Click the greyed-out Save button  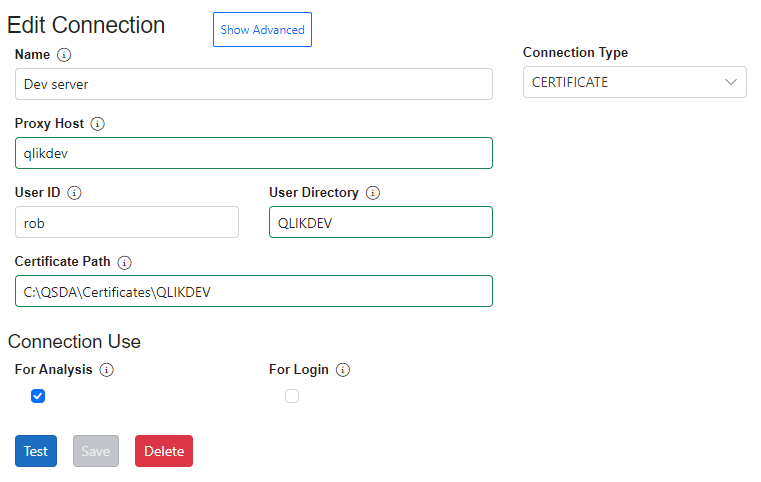tap(96, 451)
